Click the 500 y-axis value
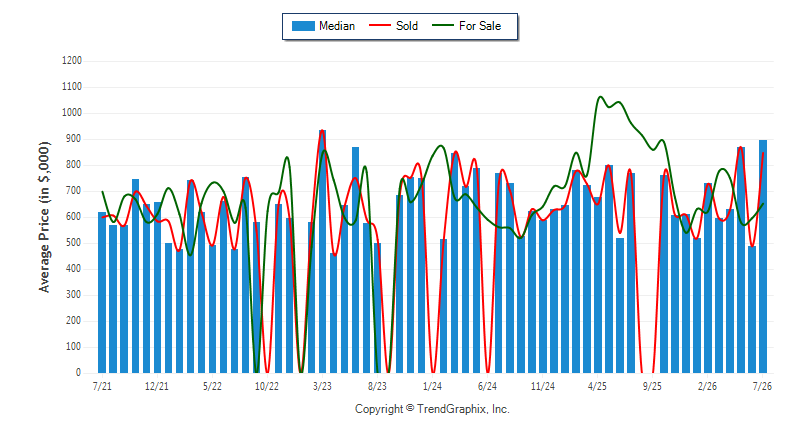 coord(74,243)
